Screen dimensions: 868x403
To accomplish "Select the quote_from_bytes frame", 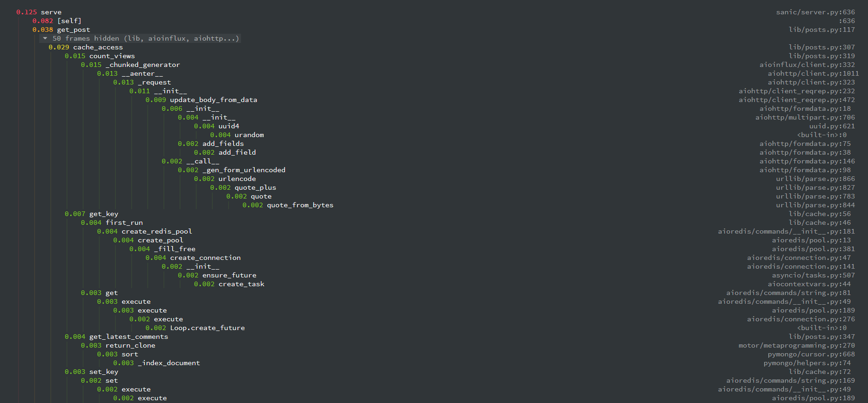I will (x=300, y=205).
